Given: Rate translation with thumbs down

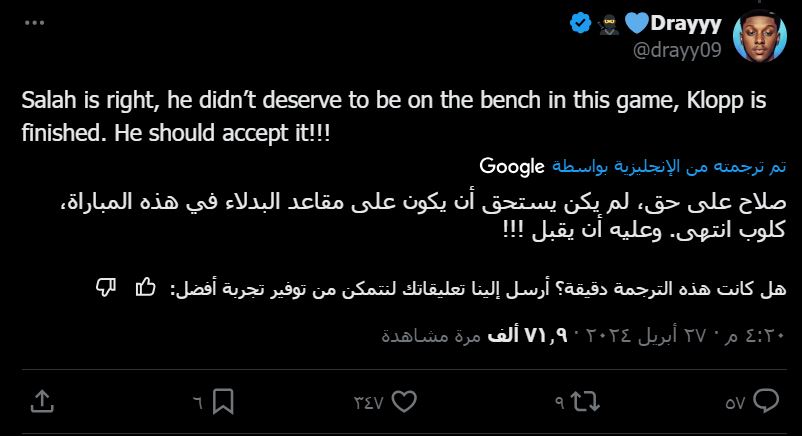Looking at the screenshot, I should 105,287.
